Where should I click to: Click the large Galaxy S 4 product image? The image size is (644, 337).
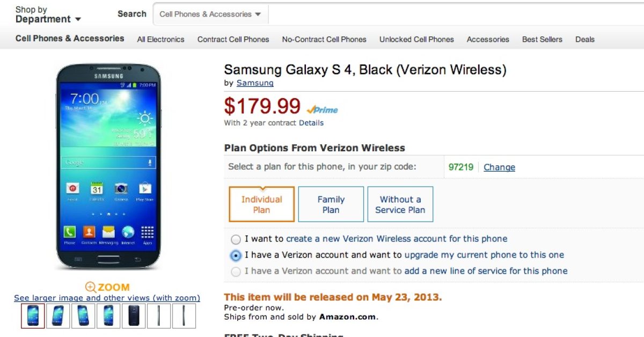pyautogui.click(x=109, y=166)
